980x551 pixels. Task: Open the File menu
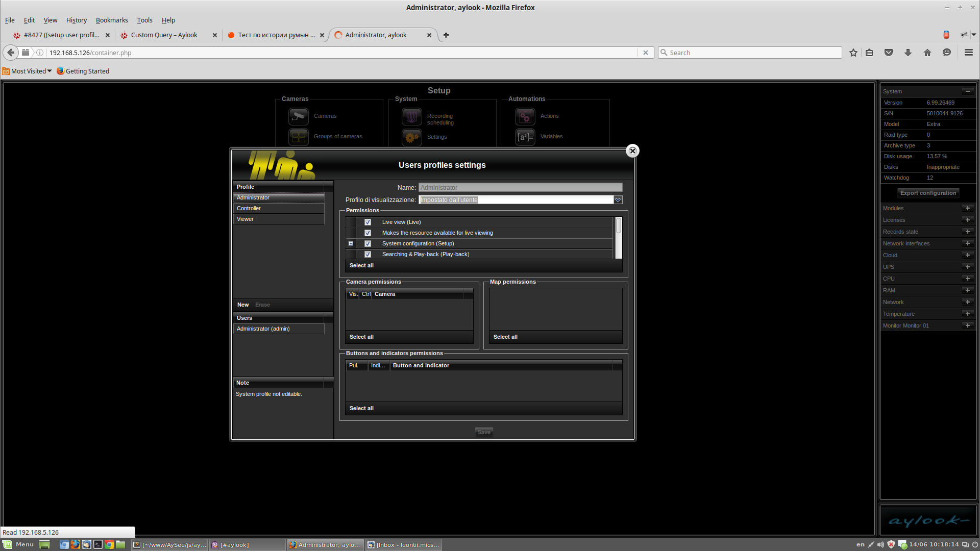10,20
